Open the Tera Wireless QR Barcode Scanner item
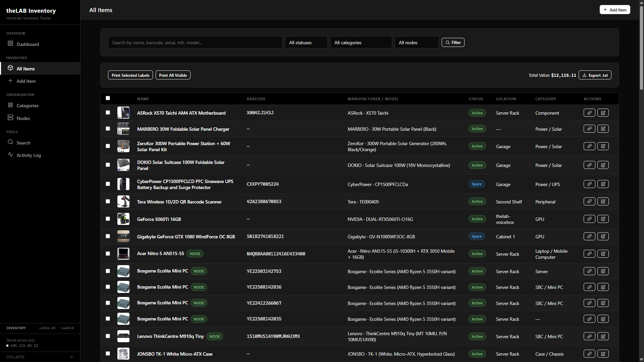The image size is (644, 362). pyautogui.click(x=179, y=202)
